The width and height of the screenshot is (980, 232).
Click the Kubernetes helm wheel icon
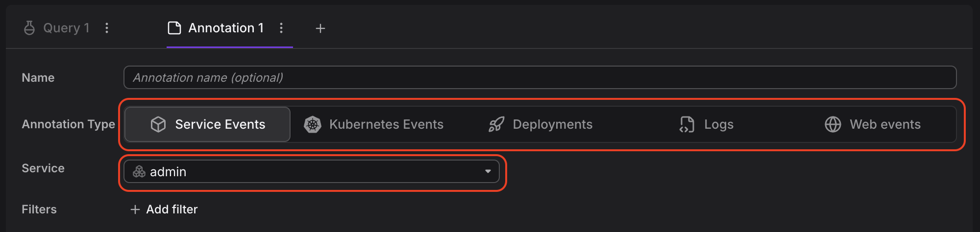[x=313, y=124]
